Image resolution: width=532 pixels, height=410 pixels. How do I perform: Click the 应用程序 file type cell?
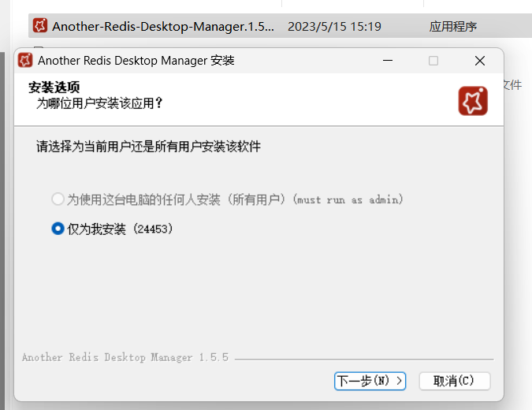coord(453,27)
